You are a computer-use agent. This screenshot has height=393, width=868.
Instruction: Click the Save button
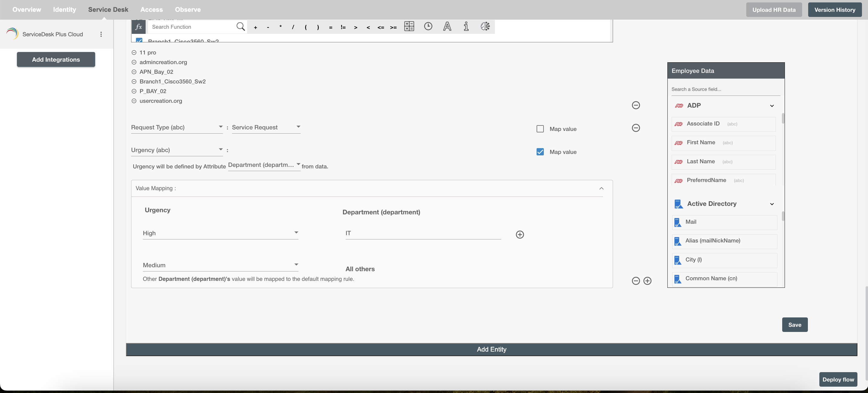pos(795,324)
